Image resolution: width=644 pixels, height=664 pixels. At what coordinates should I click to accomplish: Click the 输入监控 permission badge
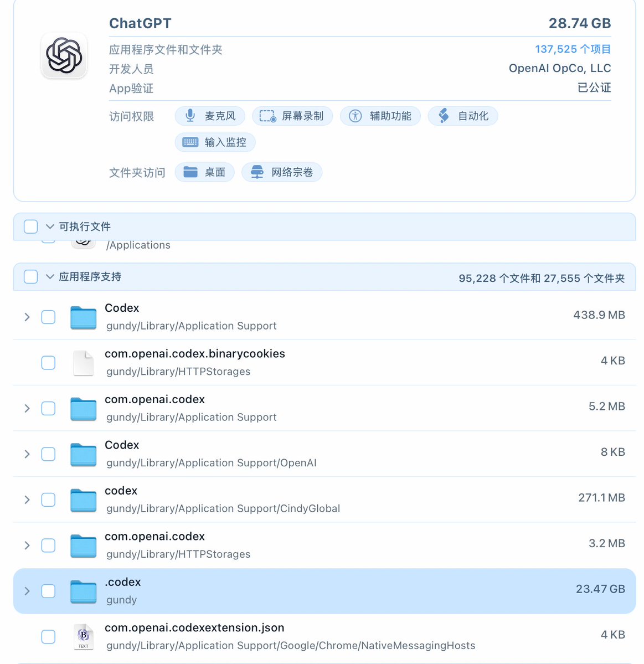point(215,142)
